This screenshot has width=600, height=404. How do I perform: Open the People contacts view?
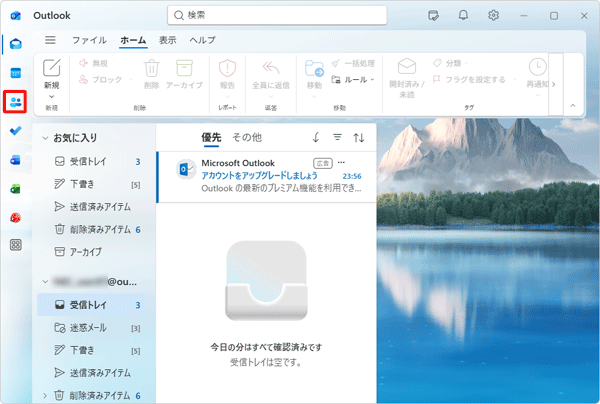pyautogui.click(x=16, y=102)
